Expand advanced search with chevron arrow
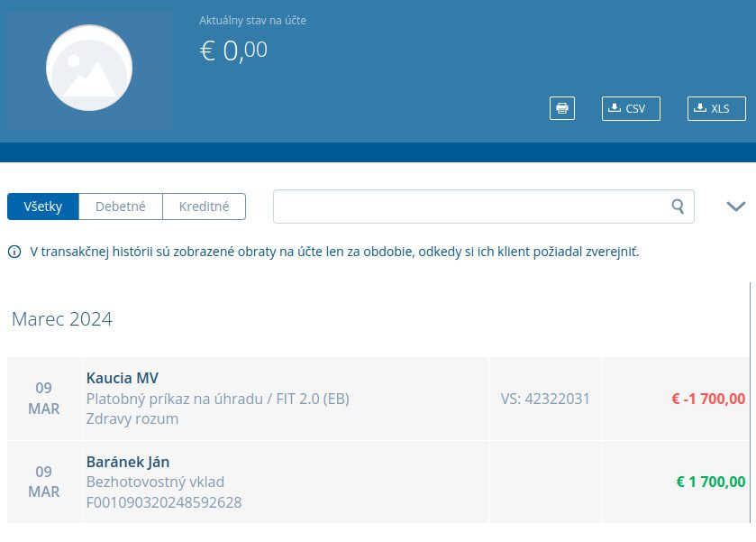The height and width of the screenshot is (542, 756). (735, 207)
